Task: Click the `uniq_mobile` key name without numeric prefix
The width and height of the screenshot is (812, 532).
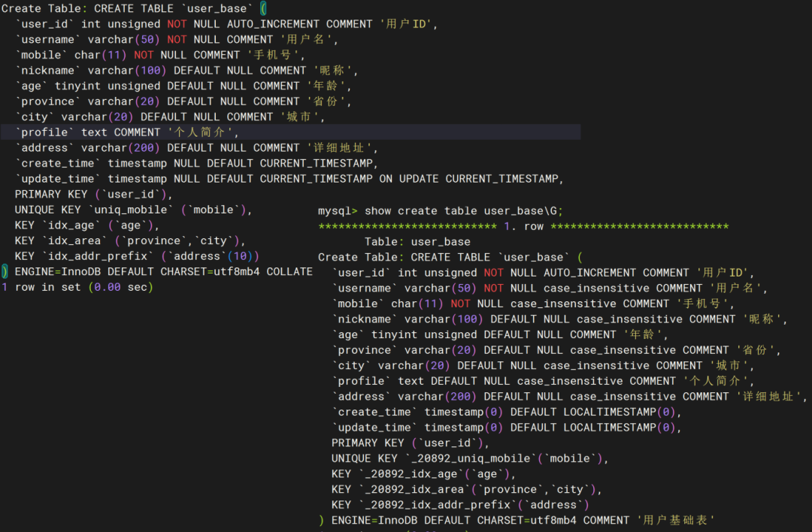Action: pos(132,210)
